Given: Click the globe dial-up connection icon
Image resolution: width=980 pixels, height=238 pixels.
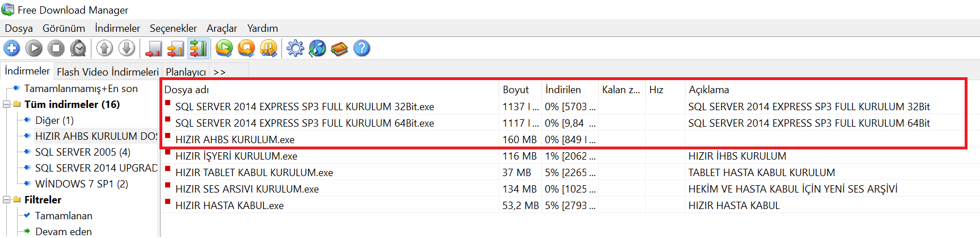Looking at the screenshot, I should tap(317, 48).
